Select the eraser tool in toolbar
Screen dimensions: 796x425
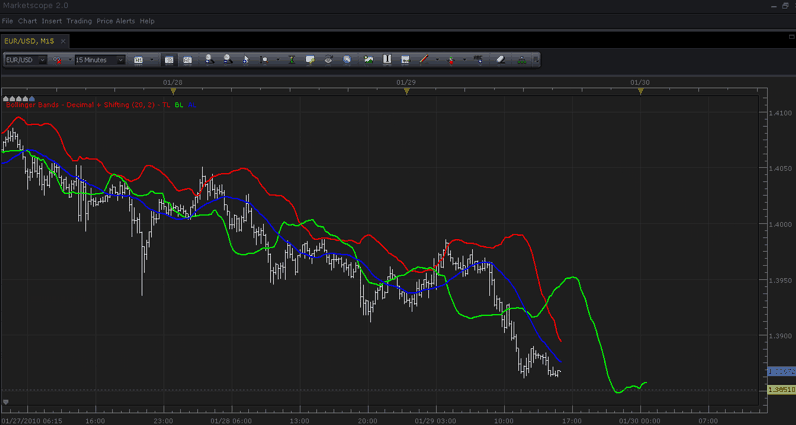(501, 60)
